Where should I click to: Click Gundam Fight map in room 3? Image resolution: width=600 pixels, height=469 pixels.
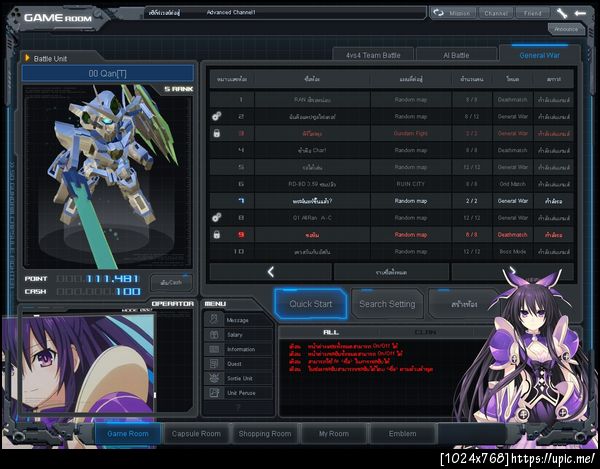pos(411,133)
